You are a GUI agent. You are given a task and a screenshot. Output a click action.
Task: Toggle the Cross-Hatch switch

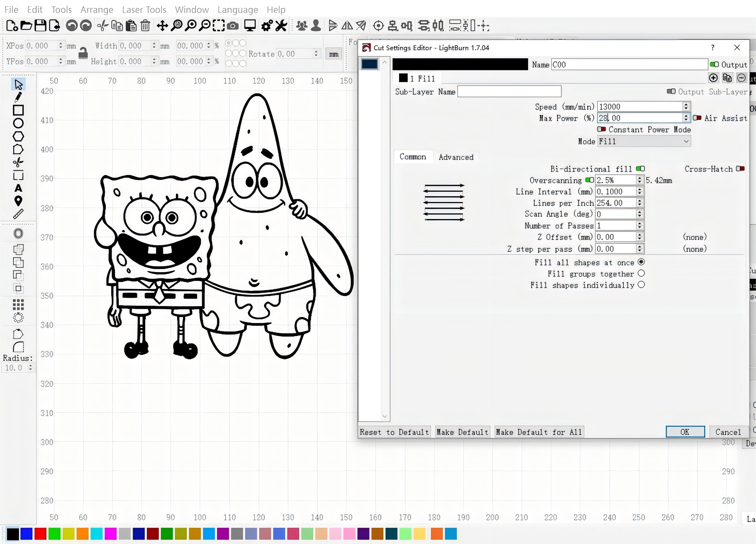(740, 168)
